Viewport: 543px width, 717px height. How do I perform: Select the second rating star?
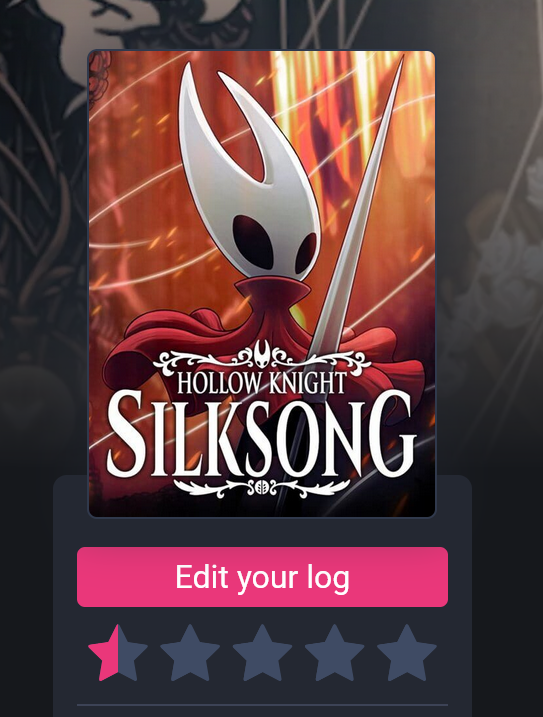coord(190,653)
